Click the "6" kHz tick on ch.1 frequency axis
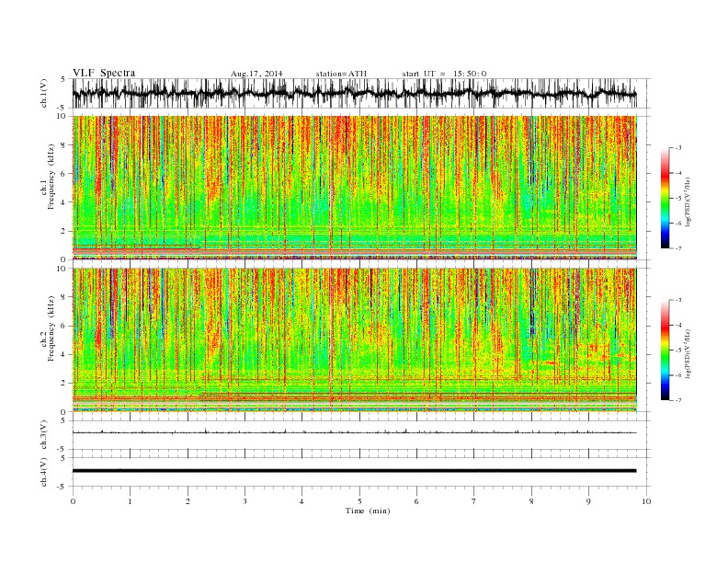 (63, 174)
